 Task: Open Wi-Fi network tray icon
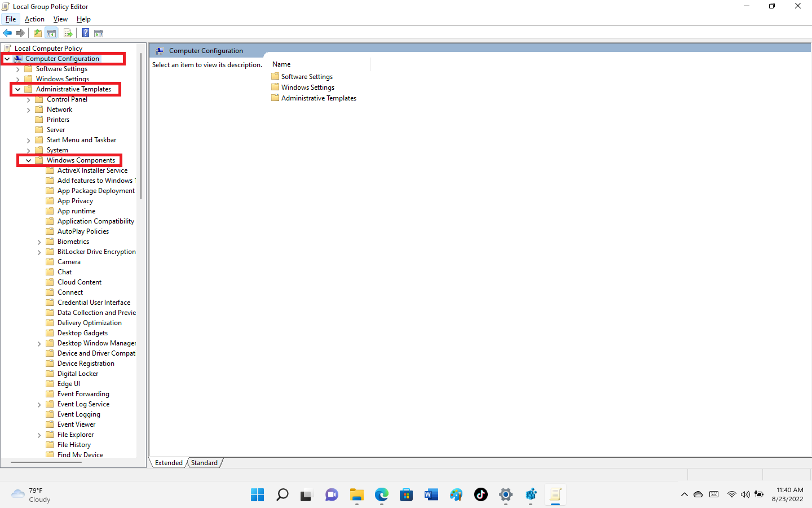[x=731, y=494]
